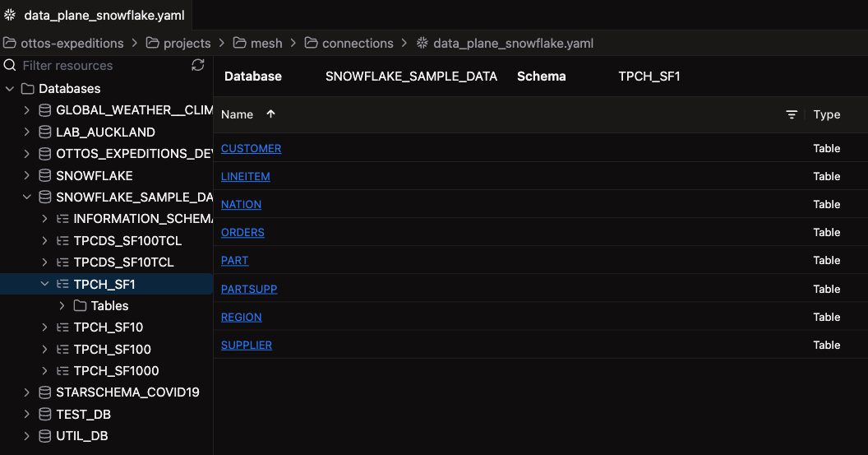Click the TPCH_SF1 schema icon
The image size is (868, 455).
[x=62, y=285]
